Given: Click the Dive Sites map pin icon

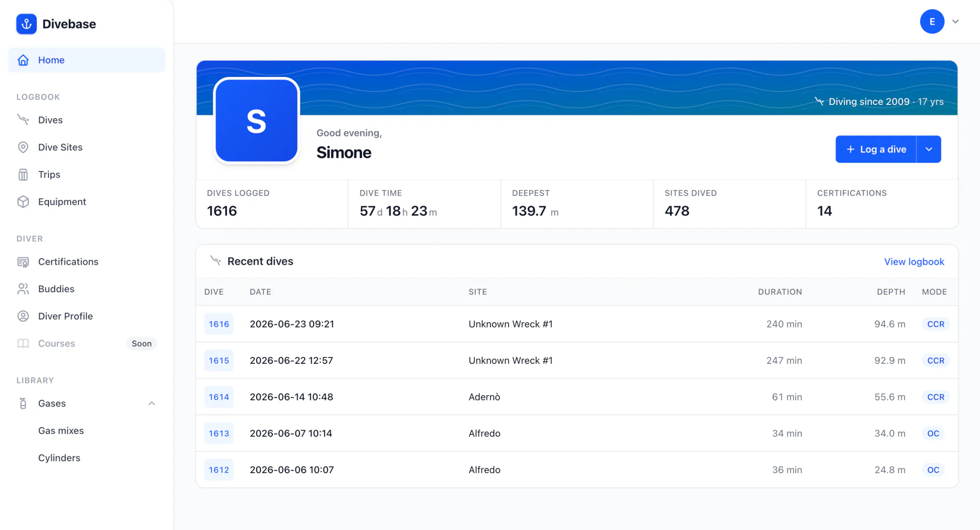Looking at the screenshot, I should click(x=23, y=147).
